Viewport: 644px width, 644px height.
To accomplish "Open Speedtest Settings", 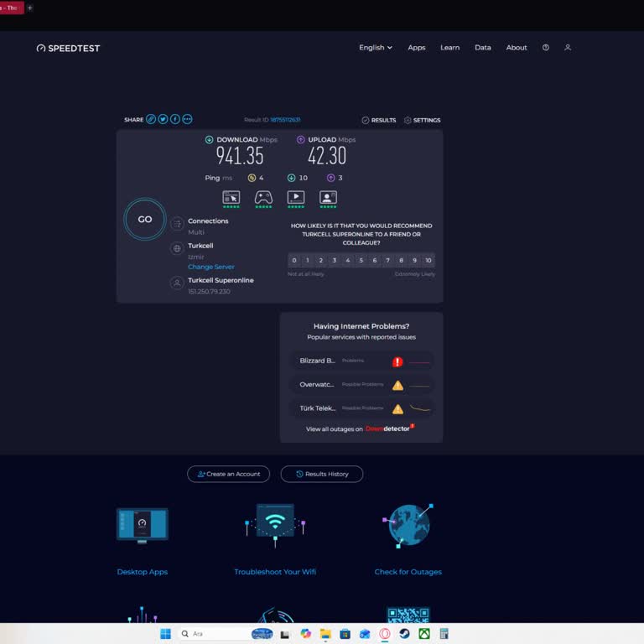I will [423, 120].
